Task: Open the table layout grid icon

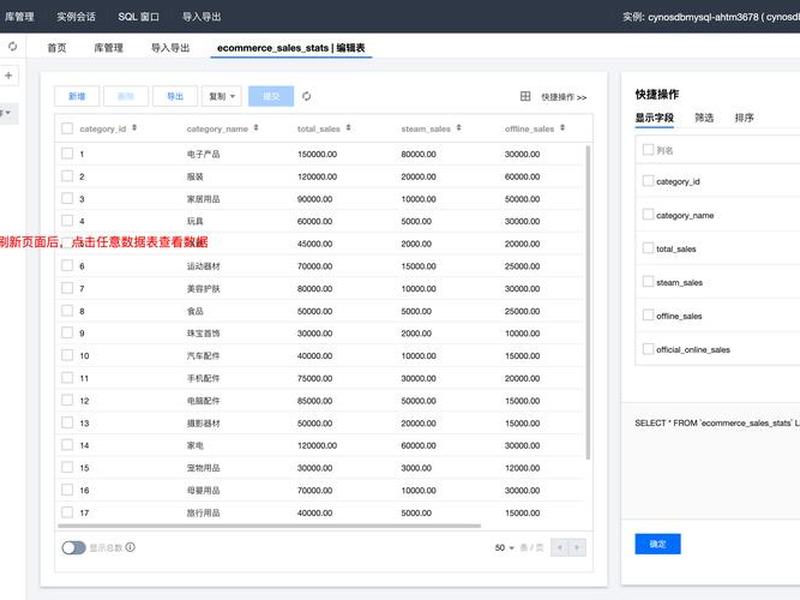Action: pos(525,96)
